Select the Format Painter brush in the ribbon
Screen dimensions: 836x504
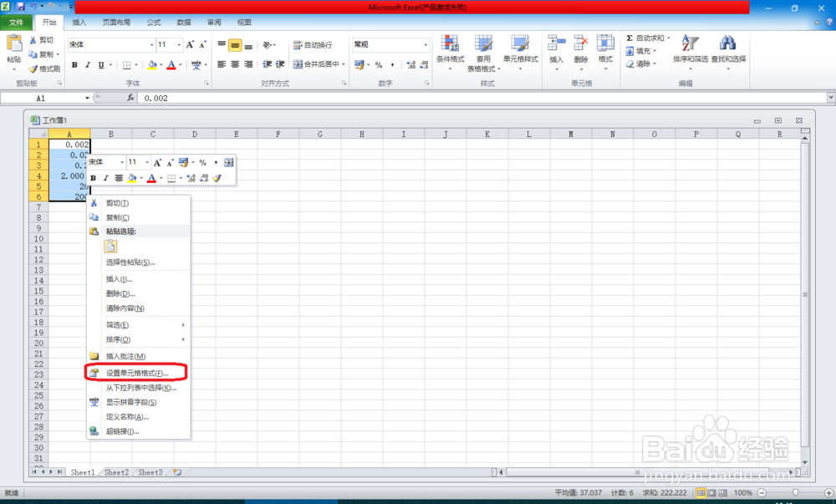pos(33,69)
